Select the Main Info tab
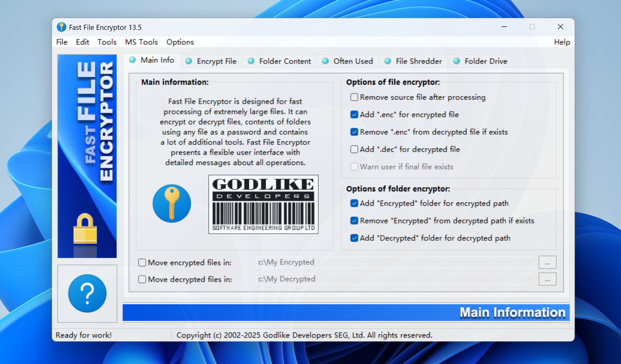The width and height of the screenshot is (621, 364). pyautogui.click(x=152, y=60)
